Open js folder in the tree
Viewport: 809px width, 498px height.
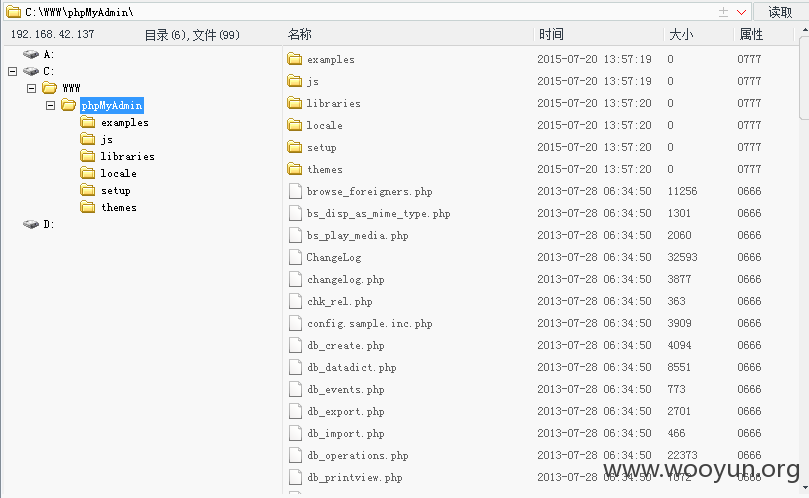point(107,139)
